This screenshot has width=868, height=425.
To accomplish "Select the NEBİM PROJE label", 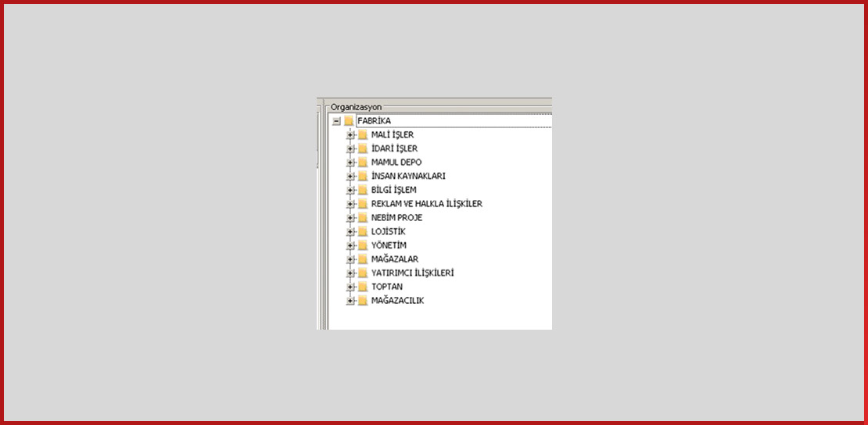I will [397, 217].
